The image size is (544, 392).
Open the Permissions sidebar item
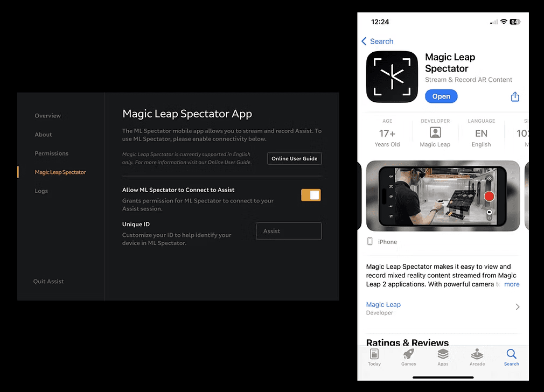tap(51, 153)
